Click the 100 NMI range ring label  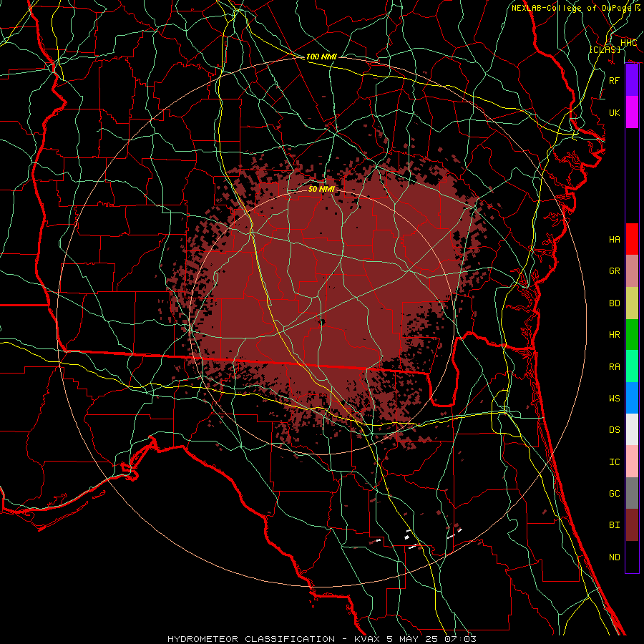click(x=321, y=57)
